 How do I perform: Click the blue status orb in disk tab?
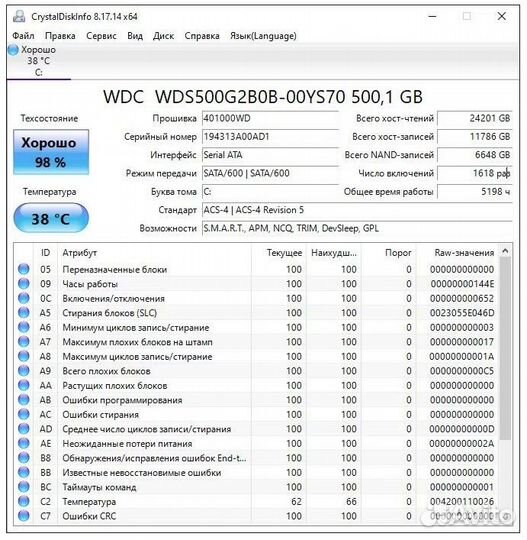coord(13,50)
